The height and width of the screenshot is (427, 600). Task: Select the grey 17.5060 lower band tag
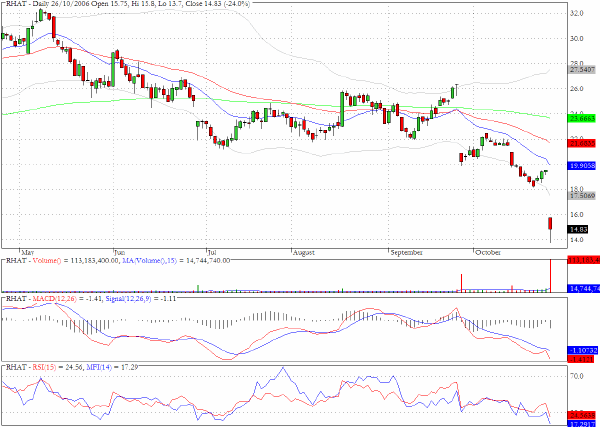click(x=582, y=196)
